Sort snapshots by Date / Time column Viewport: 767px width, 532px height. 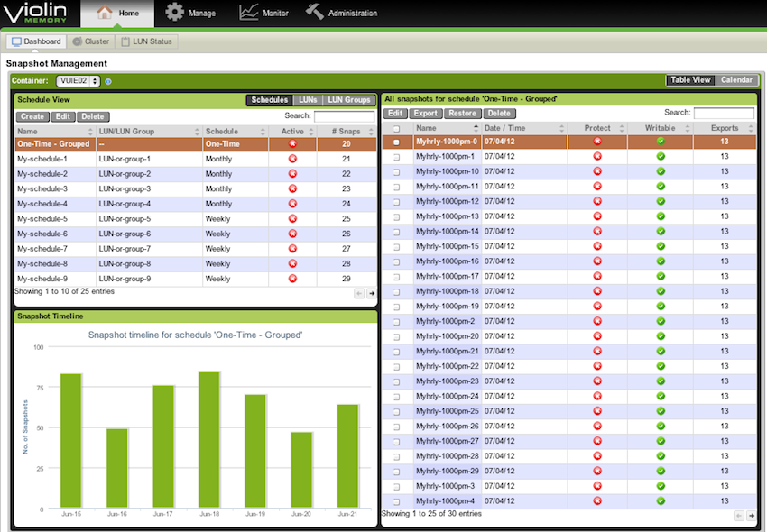pyautogui.click(x=524, y=128)
